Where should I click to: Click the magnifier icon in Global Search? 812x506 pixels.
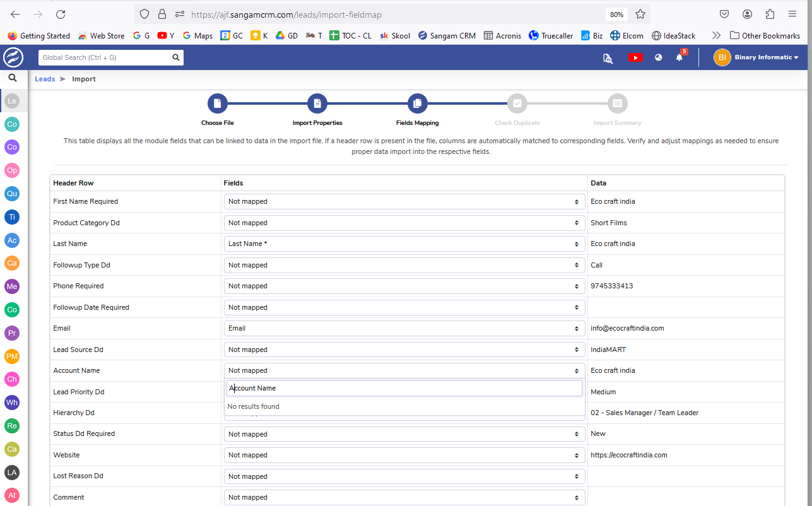click(176, 57)
